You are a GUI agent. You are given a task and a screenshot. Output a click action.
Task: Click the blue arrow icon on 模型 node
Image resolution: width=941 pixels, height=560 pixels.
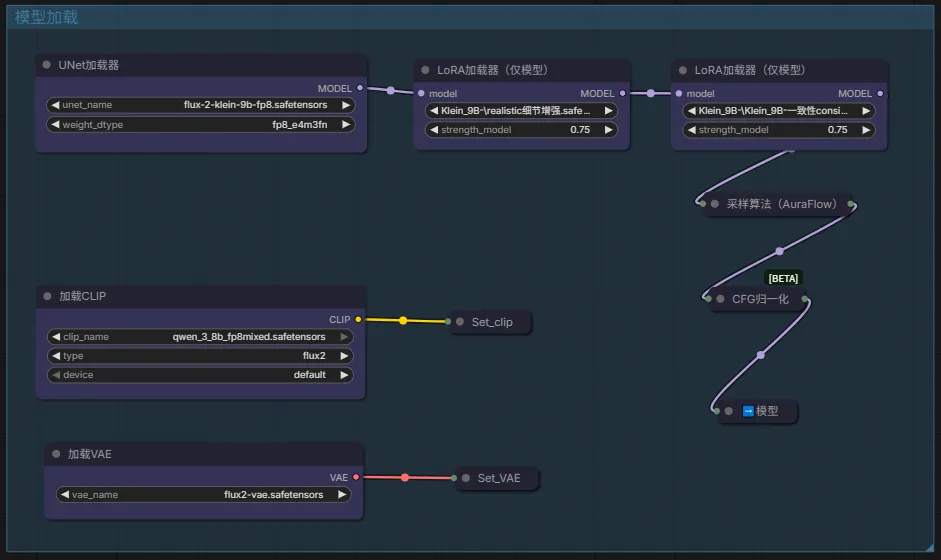coord(748,411)
